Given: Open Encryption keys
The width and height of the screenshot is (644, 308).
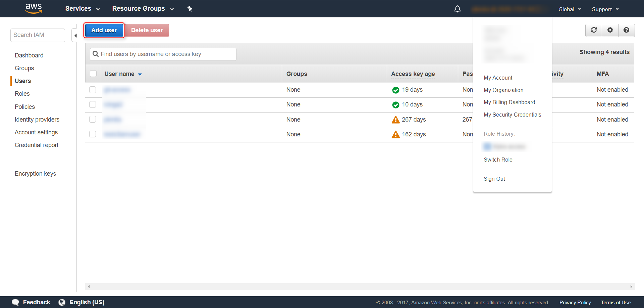Looking at the screenshot, I should coord(35,174).
